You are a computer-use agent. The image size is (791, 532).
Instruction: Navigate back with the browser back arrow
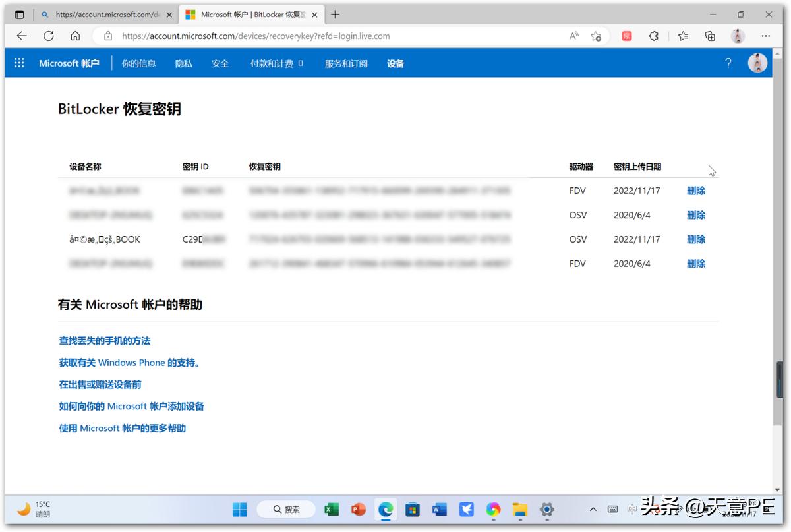coord(22,36)
